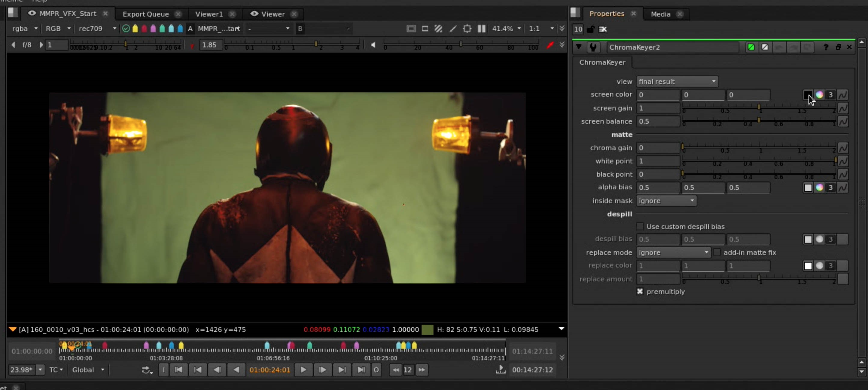
Task: Switch to the Export Queue tab
Action: (145, 14)
